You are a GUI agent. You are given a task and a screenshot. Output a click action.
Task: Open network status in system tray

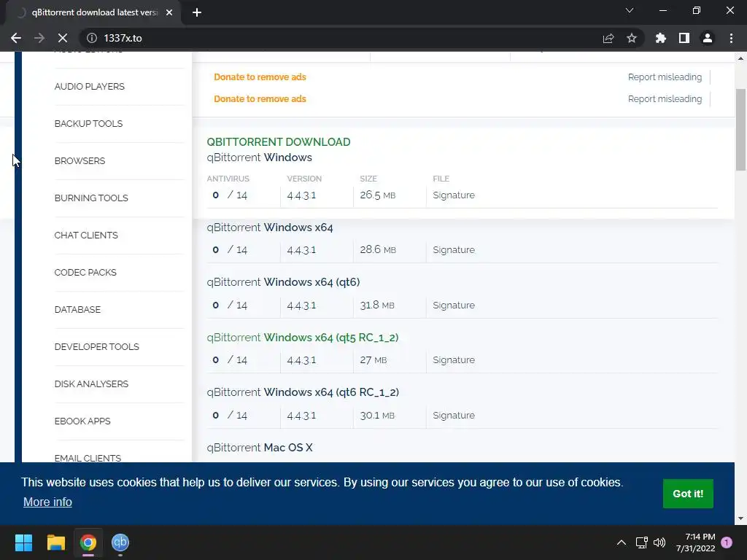642,542
